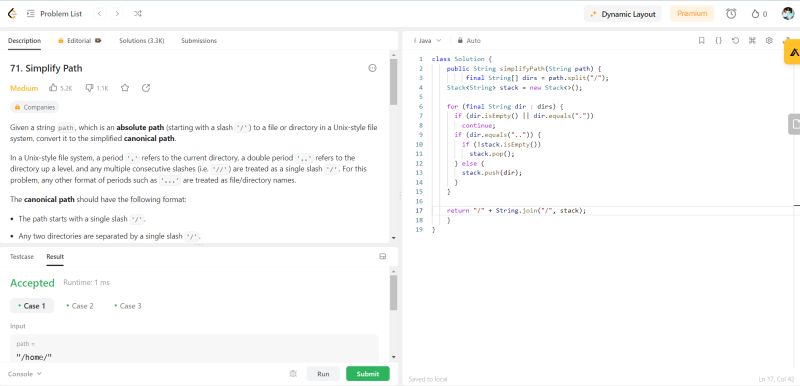
Task: Select the Result tab
Action: click(x=55, y=256)
